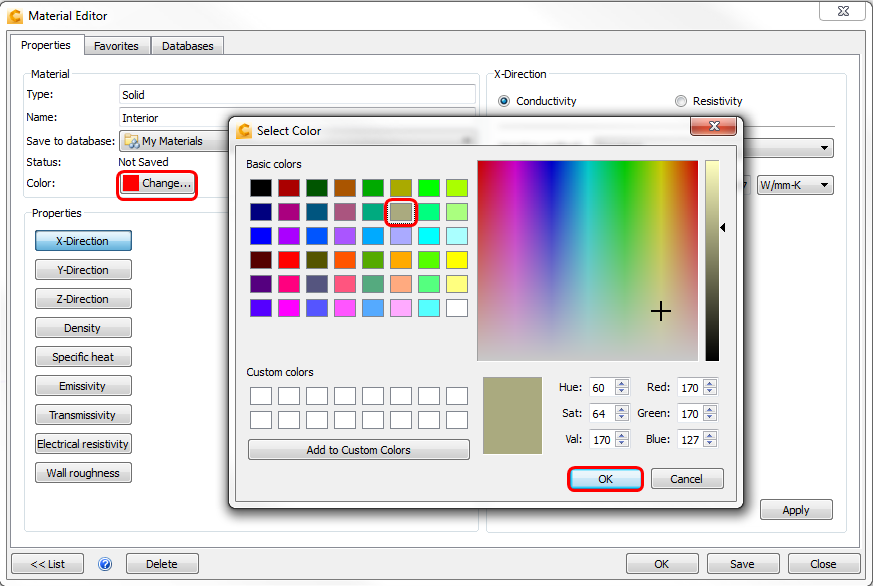Pick the olive basic color swatch
The image size is (873, 586).
pyautogui.click(x=400, y=211)
